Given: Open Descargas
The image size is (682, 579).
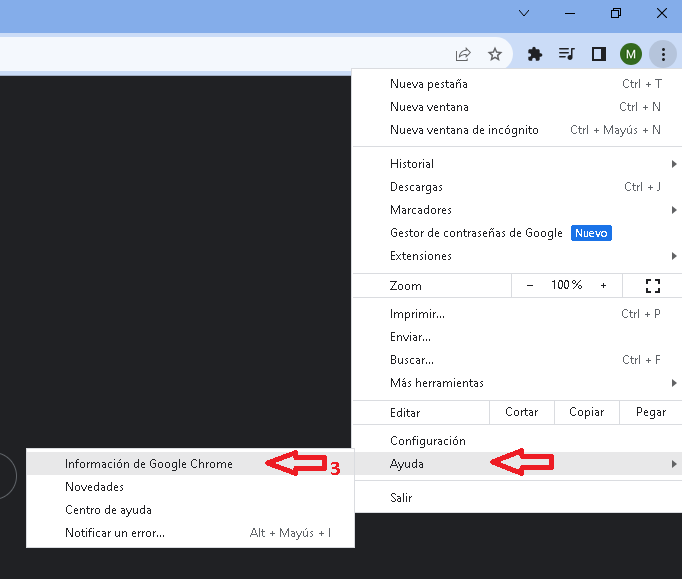Looking at the screenshot, I should [517, 187].
